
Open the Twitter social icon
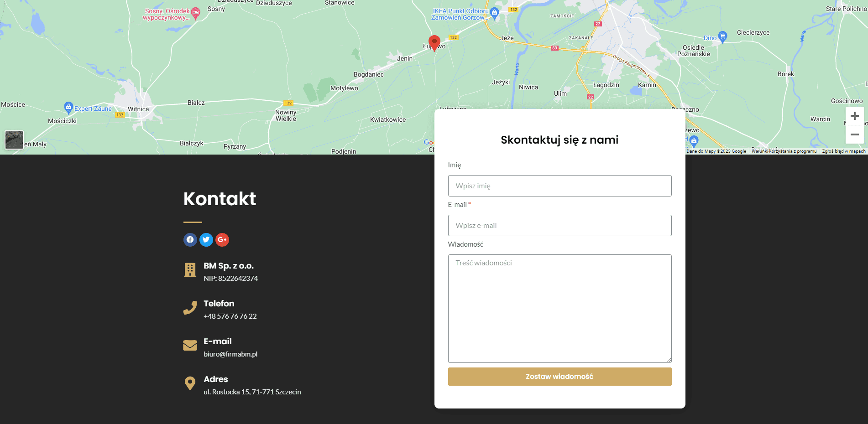click(x=206, y=240)
